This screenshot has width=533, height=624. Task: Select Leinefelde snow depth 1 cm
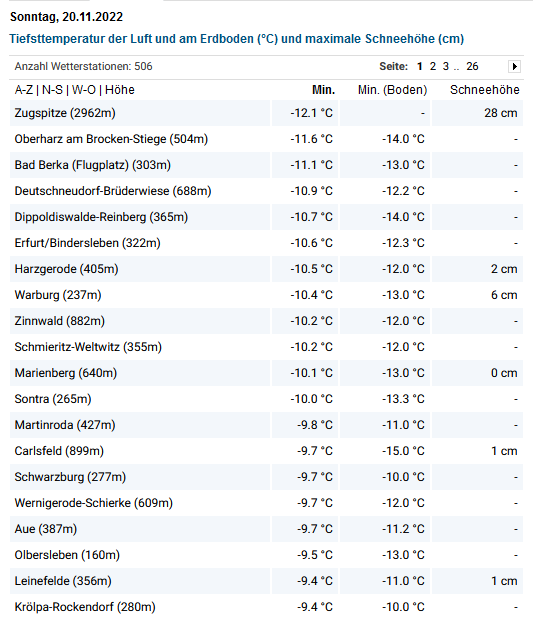click(504, 581)
